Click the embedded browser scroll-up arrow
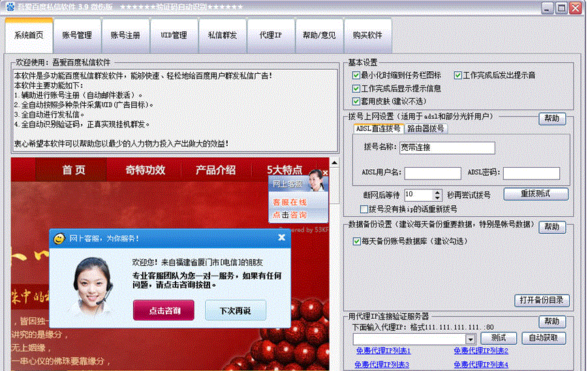 [x=334, y=163]
